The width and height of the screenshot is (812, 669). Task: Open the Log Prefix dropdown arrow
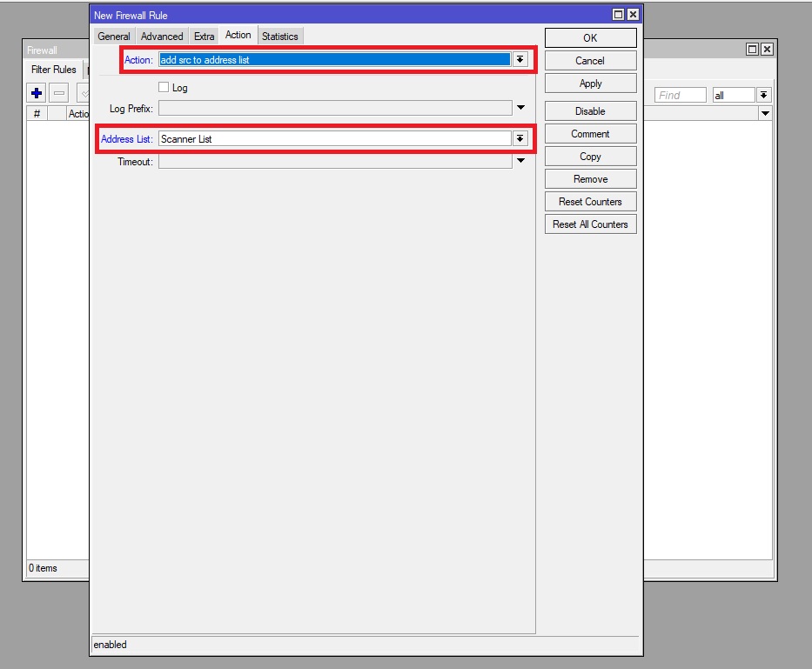[x=520, y=107]
